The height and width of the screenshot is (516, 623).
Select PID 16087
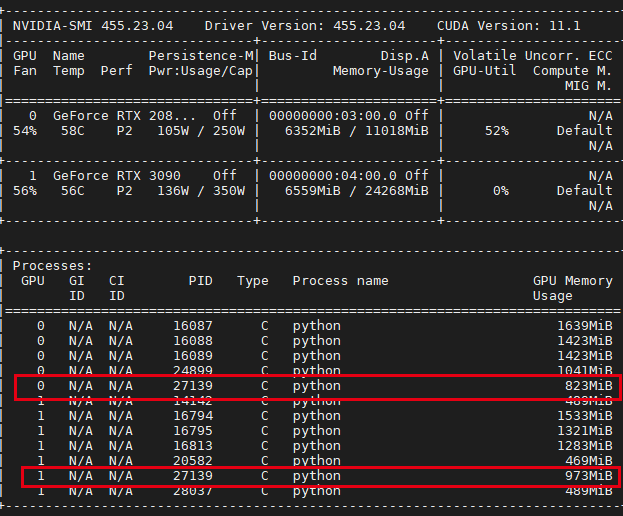193,326
